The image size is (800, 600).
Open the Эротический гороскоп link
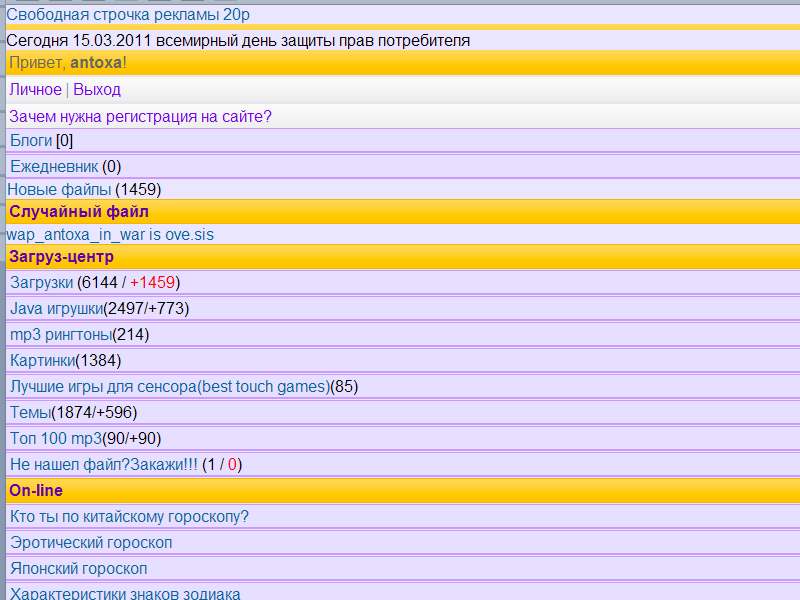click(x=91, y=542)
